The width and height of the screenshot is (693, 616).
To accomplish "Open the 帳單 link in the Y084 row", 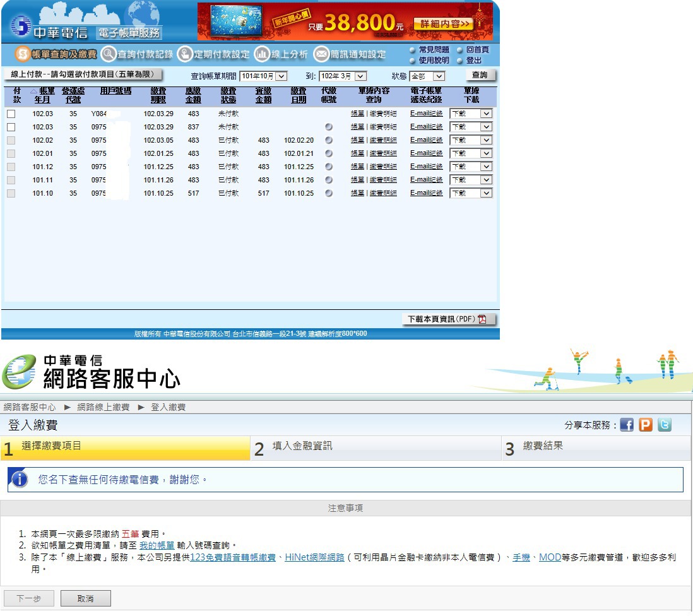I will (x=357, y=114).
